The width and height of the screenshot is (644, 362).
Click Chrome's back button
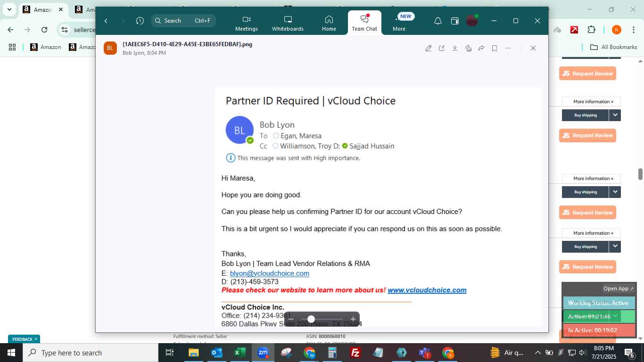[10, 30]
